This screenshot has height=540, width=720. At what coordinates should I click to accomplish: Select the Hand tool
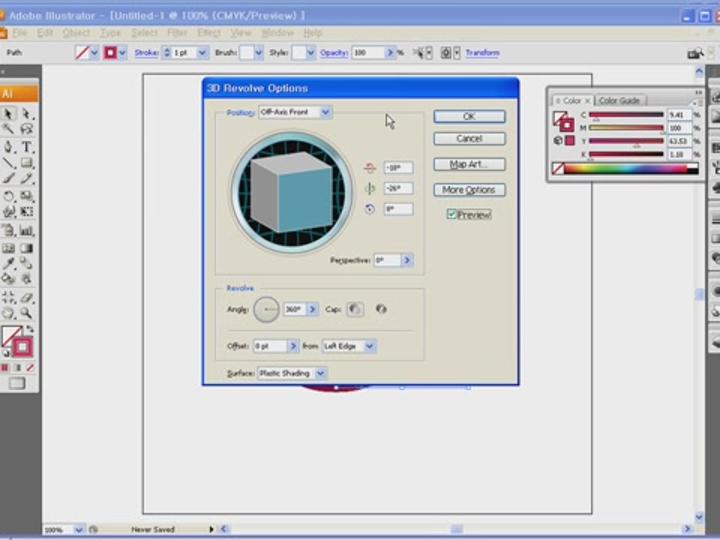8,314
